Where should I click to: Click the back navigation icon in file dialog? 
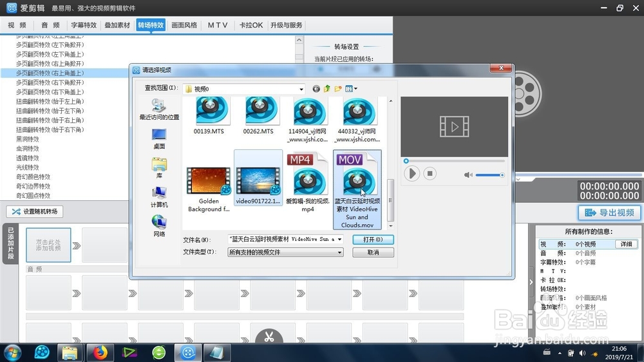316,89
